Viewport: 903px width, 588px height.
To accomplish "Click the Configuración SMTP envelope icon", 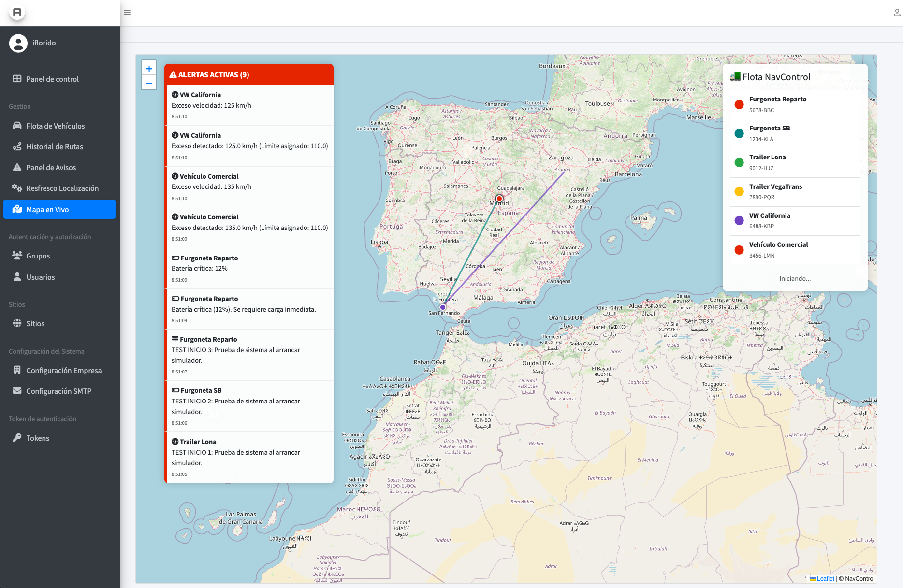I will click(17, 391).
